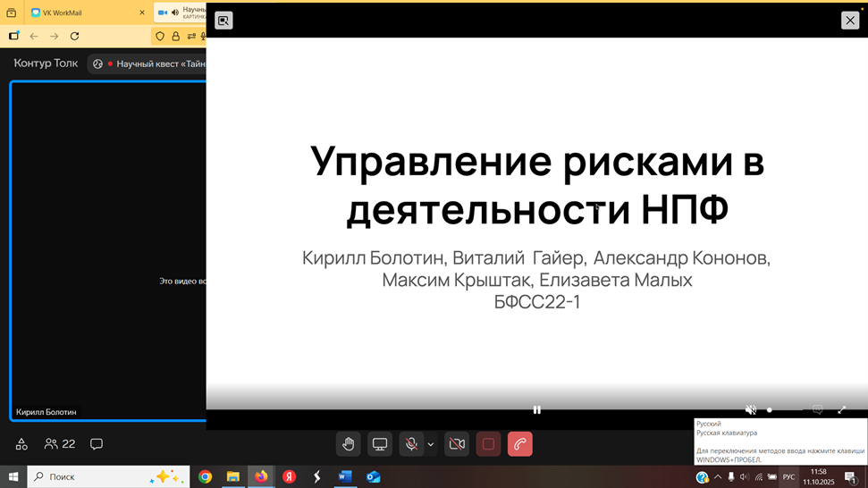Image resolution: width=868 pixels, height=488 pixels.
Task: Adjust the video volume slider
Action: [784, 409]
